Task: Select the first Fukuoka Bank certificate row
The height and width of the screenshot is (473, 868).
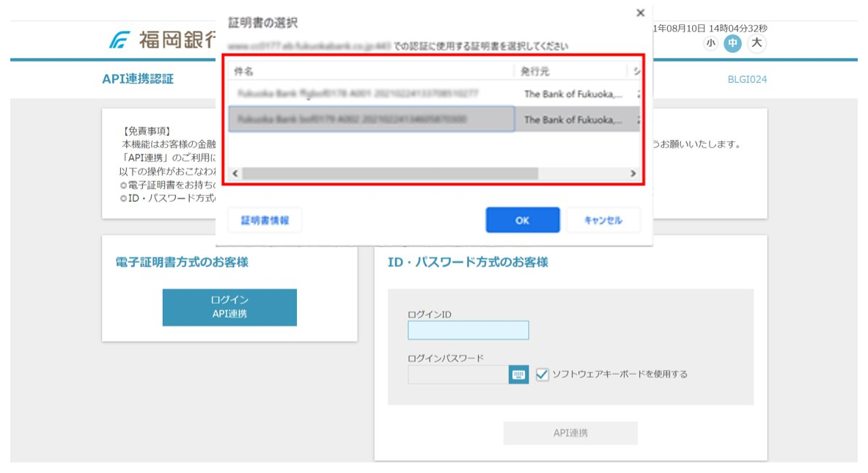Action: pyautogui.click(x=370, y=94)
